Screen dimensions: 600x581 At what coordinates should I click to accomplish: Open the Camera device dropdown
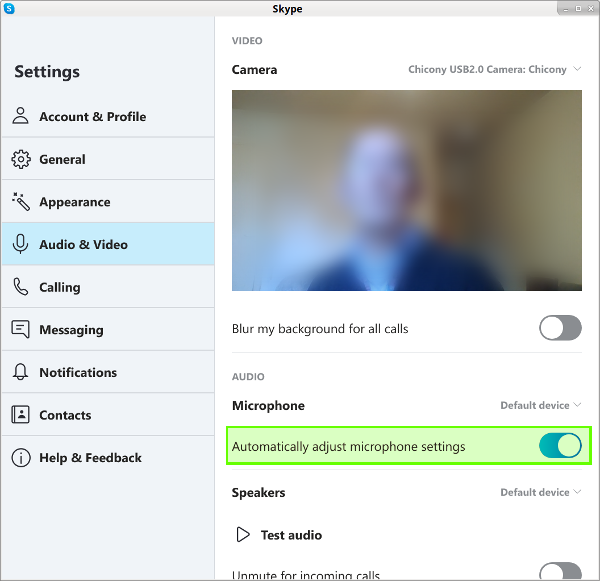point(495,69)
